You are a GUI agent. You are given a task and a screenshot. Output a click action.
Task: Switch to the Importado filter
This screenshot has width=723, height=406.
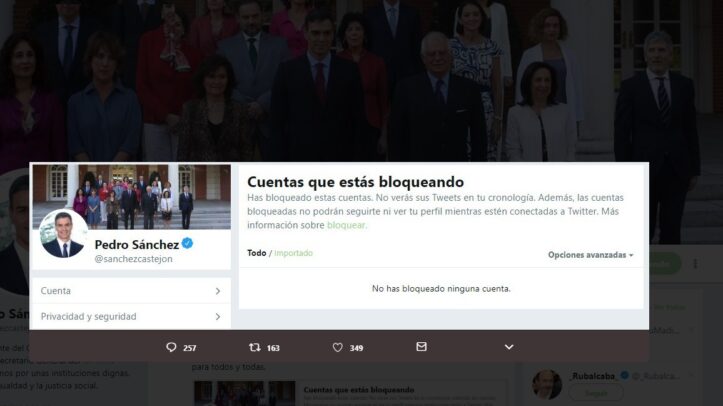pos(293,253)
